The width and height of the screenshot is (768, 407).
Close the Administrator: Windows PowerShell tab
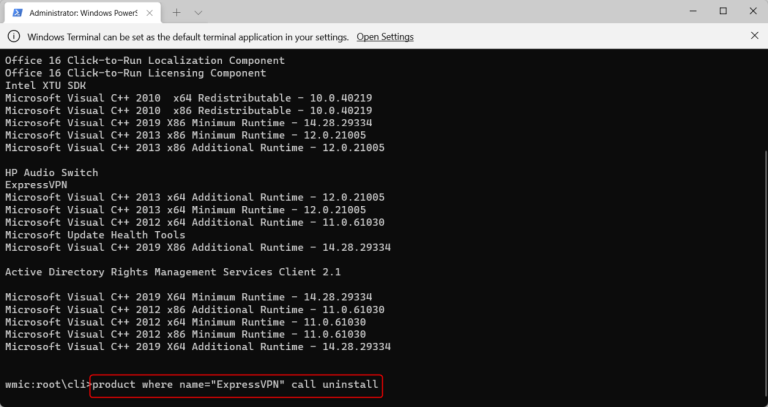tap(150, 13)
